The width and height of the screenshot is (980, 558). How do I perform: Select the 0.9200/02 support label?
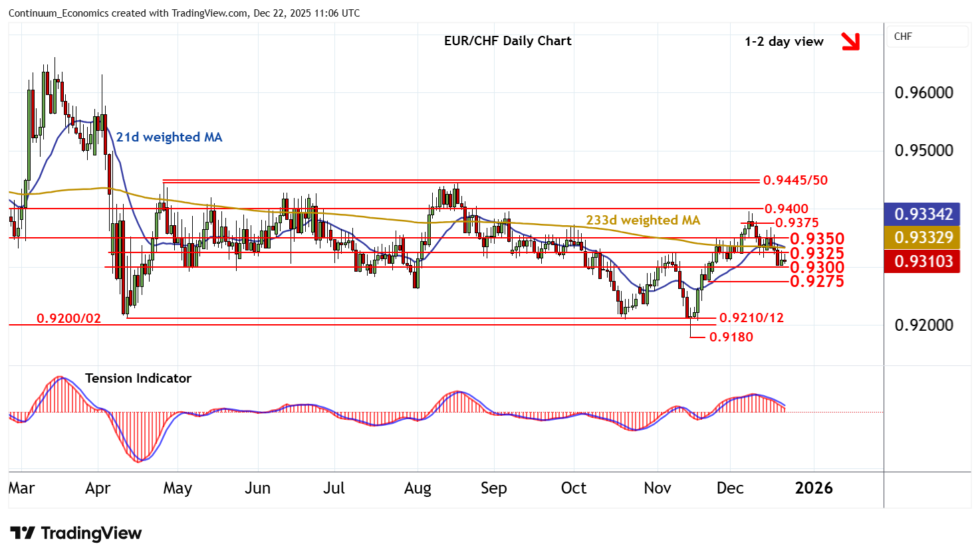point(68,319)
